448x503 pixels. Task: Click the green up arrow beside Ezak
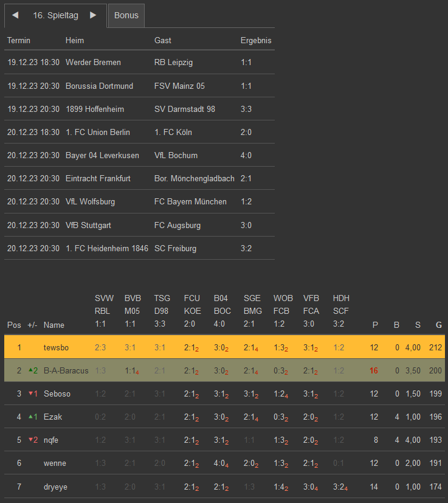[31, 417]
